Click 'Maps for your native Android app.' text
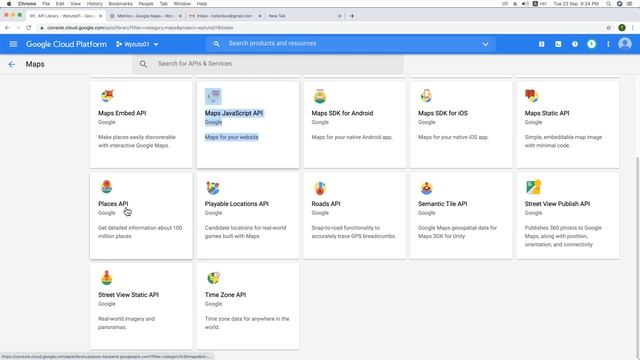This screenshot has width=640, height=360. (352, 137)
